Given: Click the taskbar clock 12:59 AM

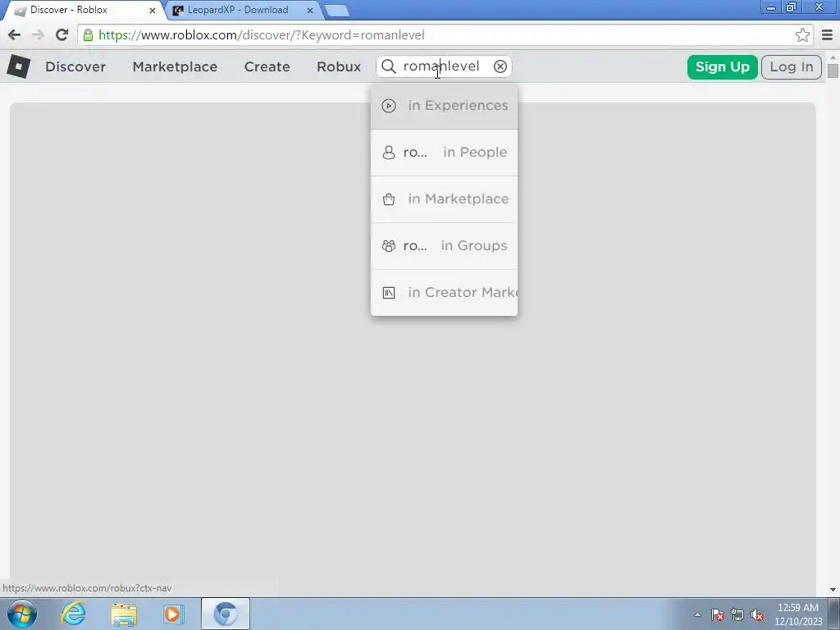Looking at the screenshot, I should 797,608.
